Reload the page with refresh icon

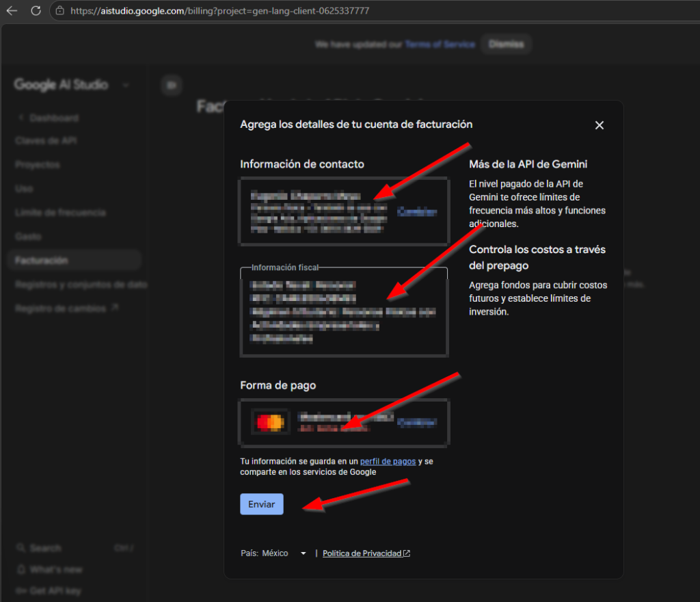pos(36,11)
